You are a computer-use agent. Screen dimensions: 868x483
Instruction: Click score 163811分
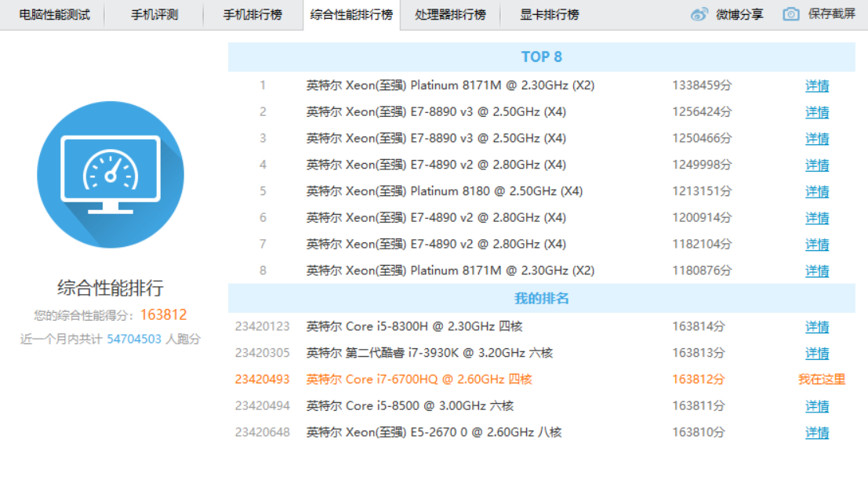tap(699, 406)
